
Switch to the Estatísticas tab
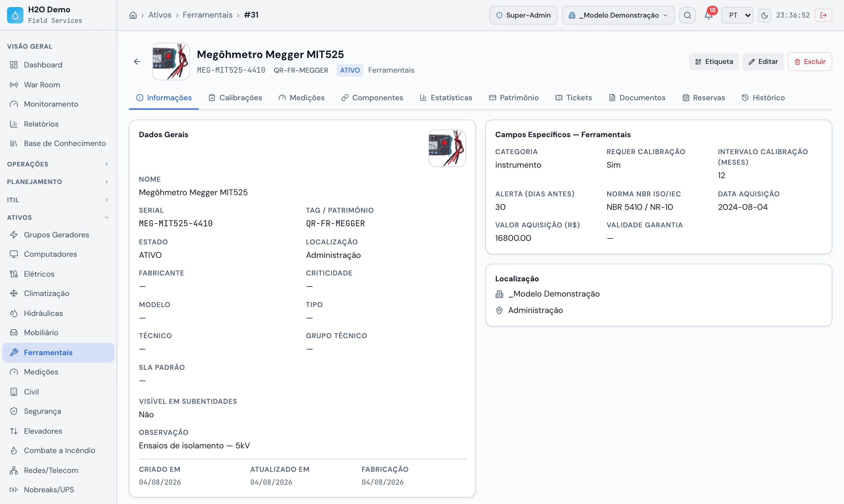(446, 98)
